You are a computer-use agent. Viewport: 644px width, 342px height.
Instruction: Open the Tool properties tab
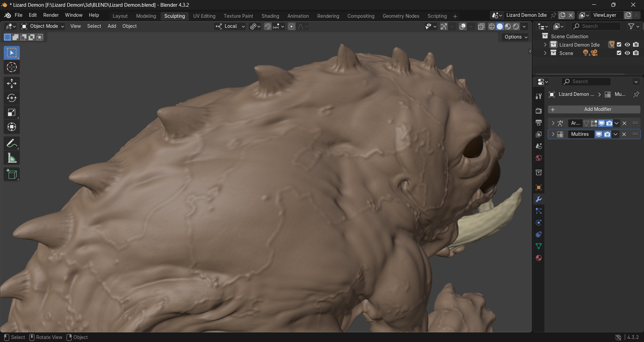539,96
